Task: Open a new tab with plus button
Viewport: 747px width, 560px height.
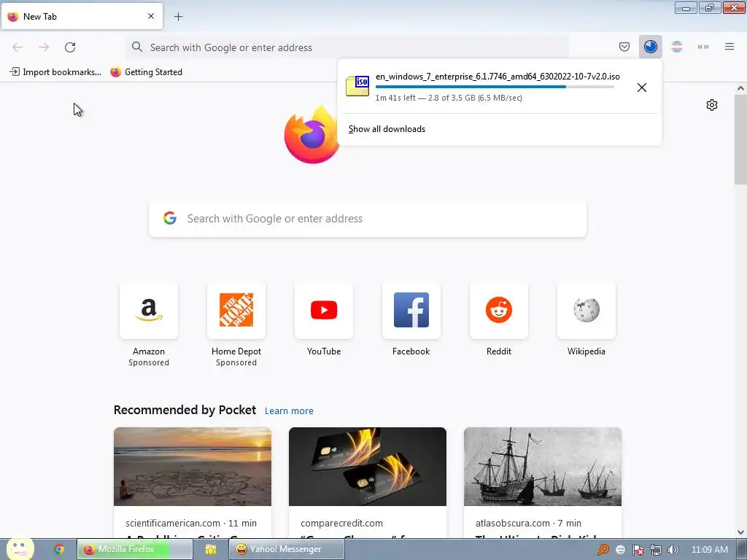Action: pyautogui.click(x=178, y=17)
